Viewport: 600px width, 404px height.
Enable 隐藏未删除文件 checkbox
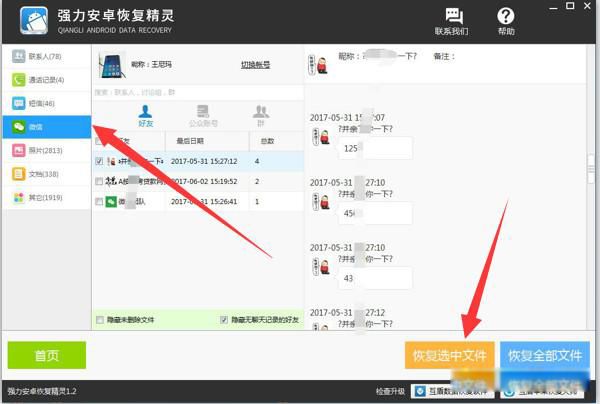click(99, 320)
